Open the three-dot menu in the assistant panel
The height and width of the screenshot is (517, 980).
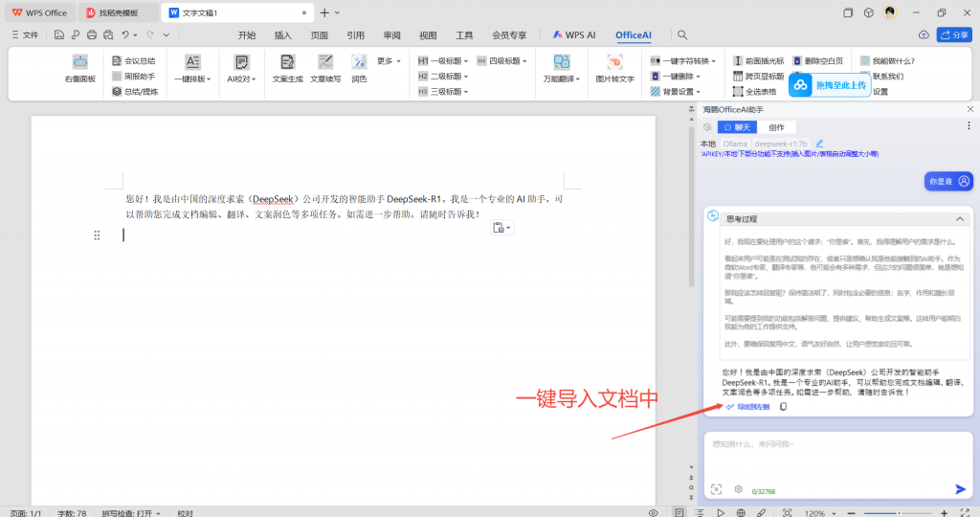click(x=969, y=126)
